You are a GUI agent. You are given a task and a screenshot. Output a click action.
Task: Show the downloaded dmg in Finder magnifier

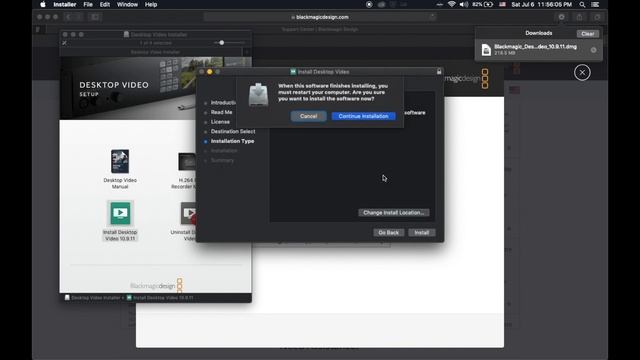coord(593,50)
